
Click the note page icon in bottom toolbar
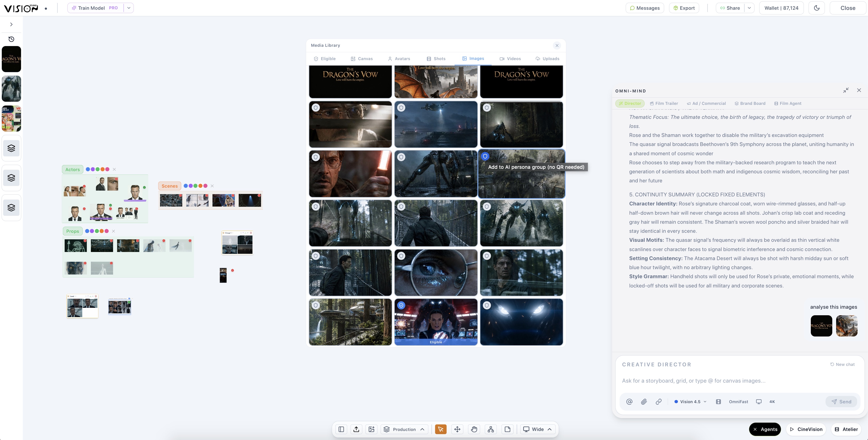[507, 429]
